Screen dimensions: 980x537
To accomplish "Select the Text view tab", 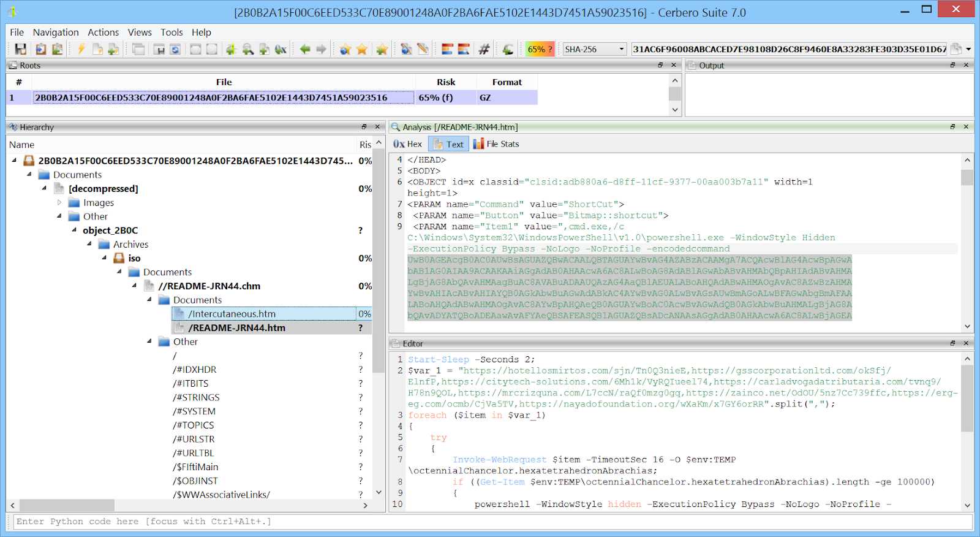I will (x=448, y=144).
